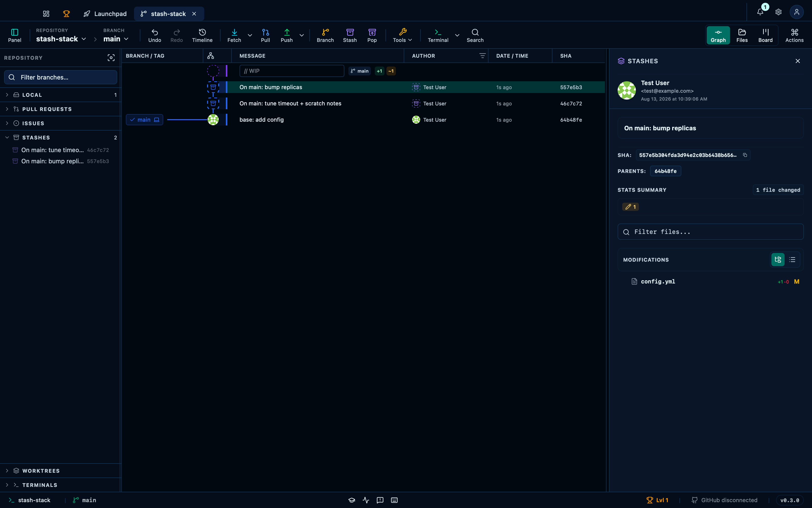Open config.yml in modifications list
Viewport: 812px width, 508px height.
coord(710,281)
